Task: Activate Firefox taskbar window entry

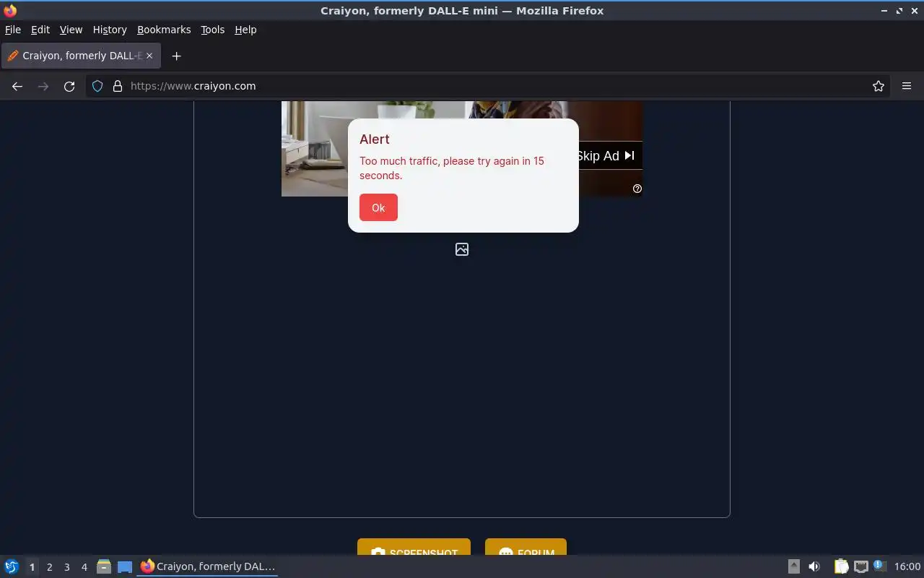Action: tap(208, 566)
